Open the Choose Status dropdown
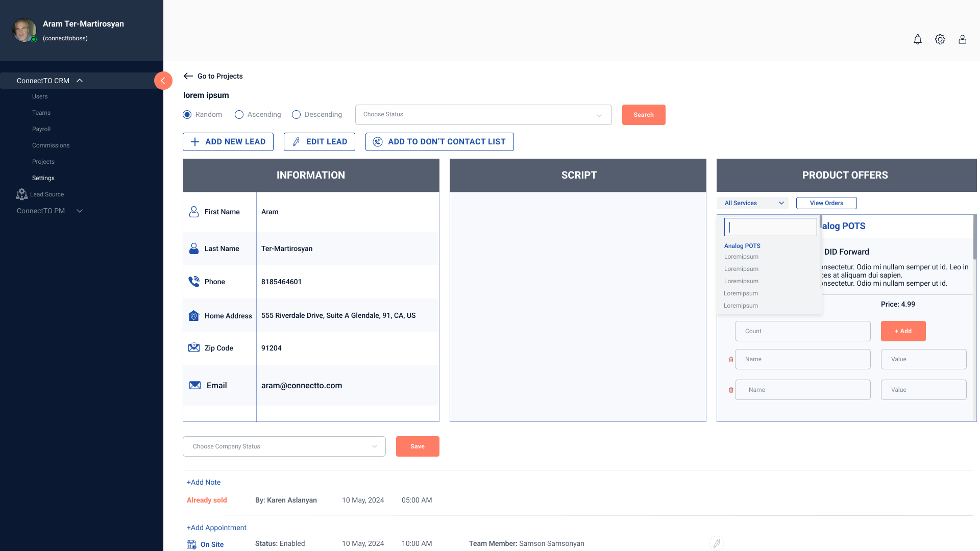Screen dimensions: 980x551 click(x=483, y=115)
